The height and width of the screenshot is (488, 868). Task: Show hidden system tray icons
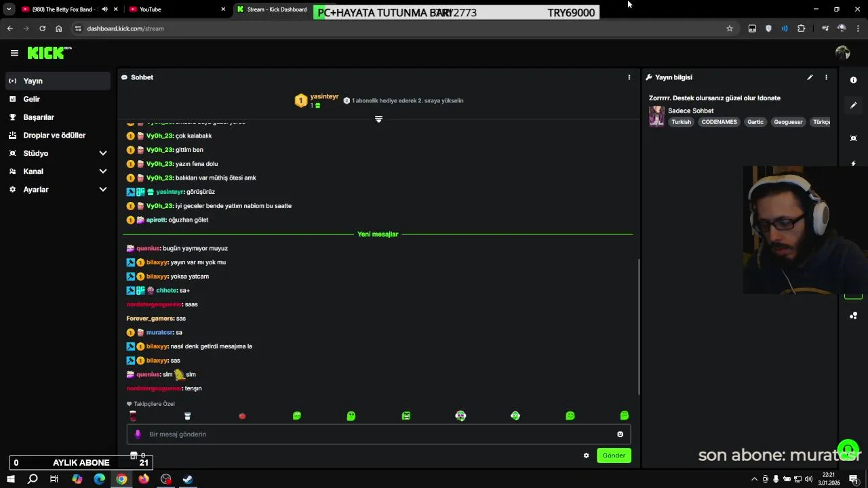pos(754,479)
